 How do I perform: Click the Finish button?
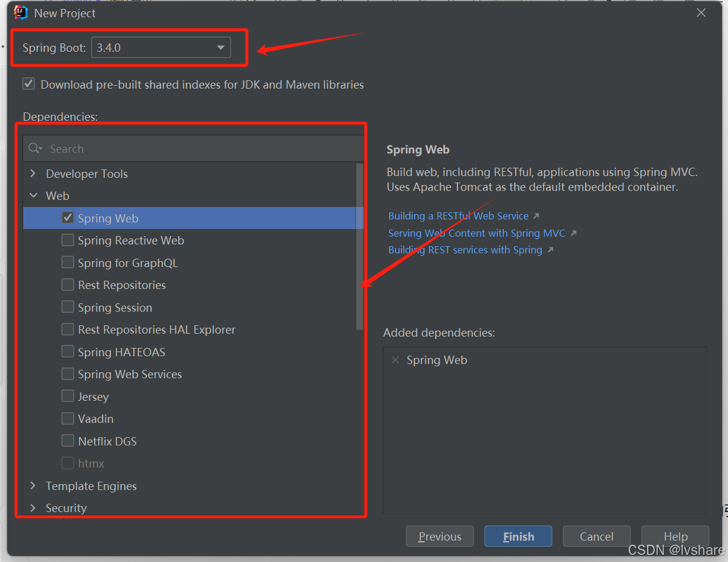click(x=518, y=536)
